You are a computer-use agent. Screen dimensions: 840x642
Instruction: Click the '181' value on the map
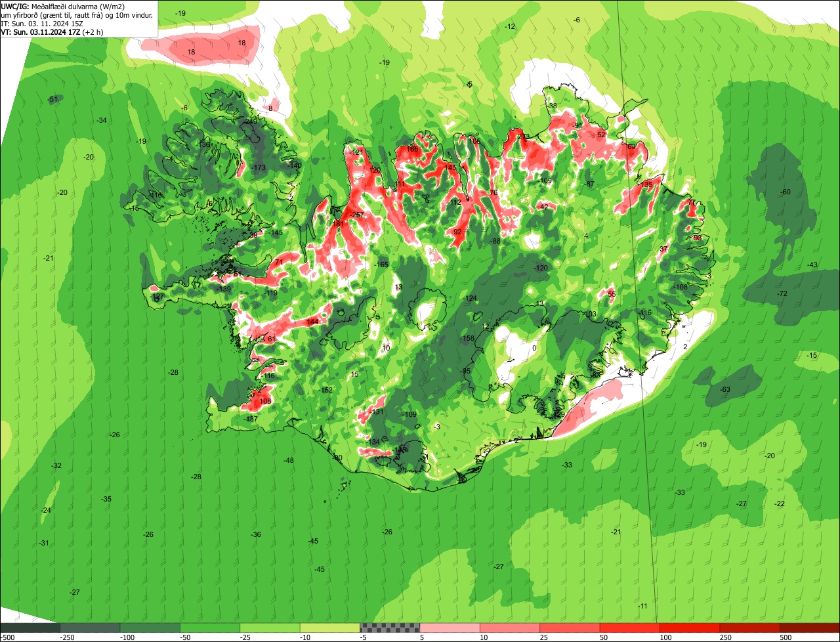tap(338, 224)
